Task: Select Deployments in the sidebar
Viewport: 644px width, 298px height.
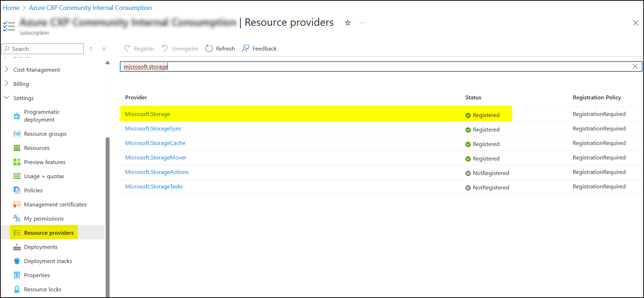Action: pyautogui.click(x=41, y=247)
